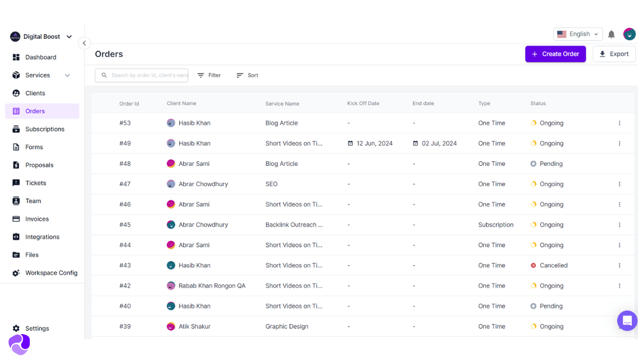Collapse the Services submenu
638x364 pixels.
67,75
